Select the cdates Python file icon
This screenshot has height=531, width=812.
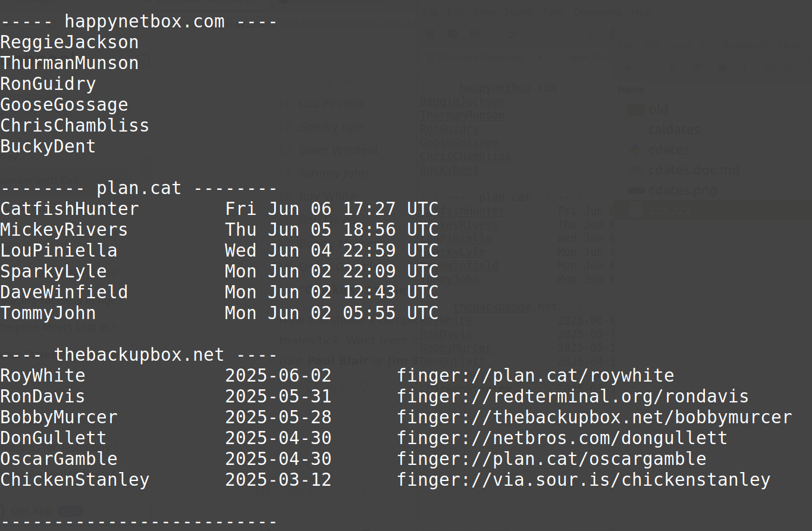[636, 149]
